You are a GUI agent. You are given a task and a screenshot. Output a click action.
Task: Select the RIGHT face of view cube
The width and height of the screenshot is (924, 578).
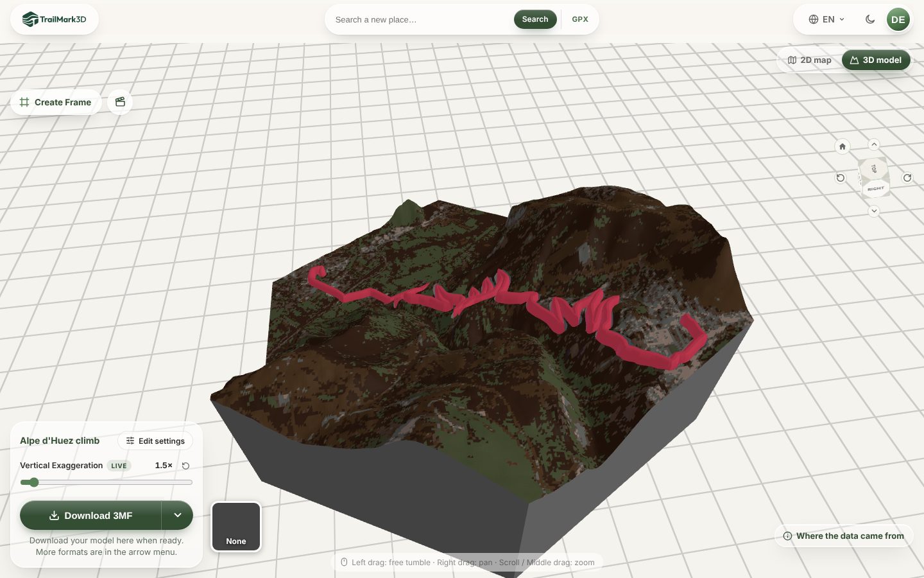point(875,189)
